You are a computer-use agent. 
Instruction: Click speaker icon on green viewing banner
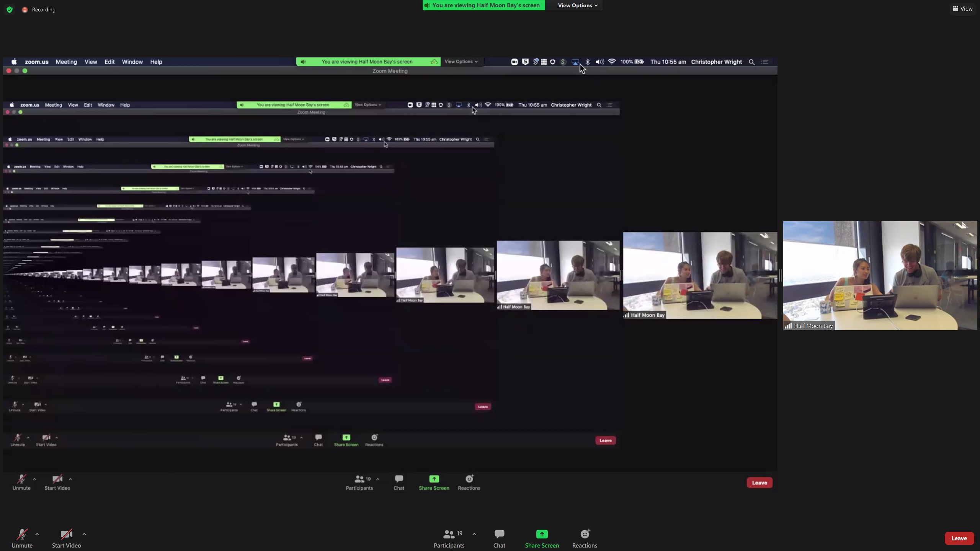coord(427,5)
